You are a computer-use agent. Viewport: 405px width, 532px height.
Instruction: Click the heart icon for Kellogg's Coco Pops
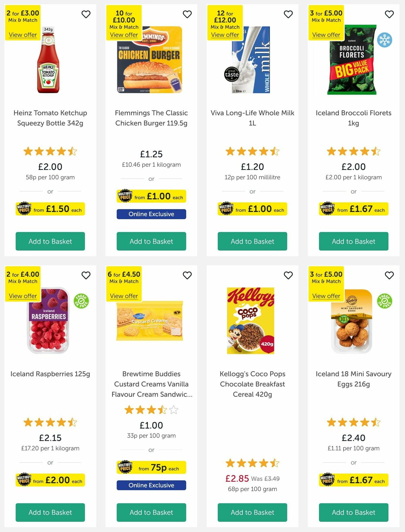288,276
